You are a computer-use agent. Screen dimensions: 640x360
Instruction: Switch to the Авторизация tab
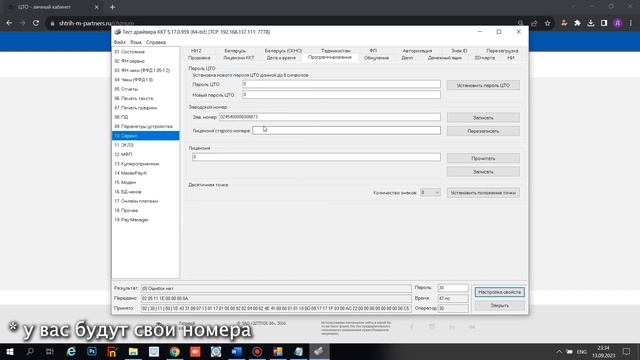pos(417,51)
